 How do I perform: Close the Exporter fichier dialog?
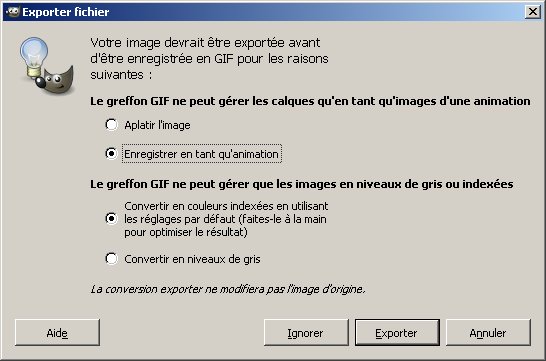(532, 12)
